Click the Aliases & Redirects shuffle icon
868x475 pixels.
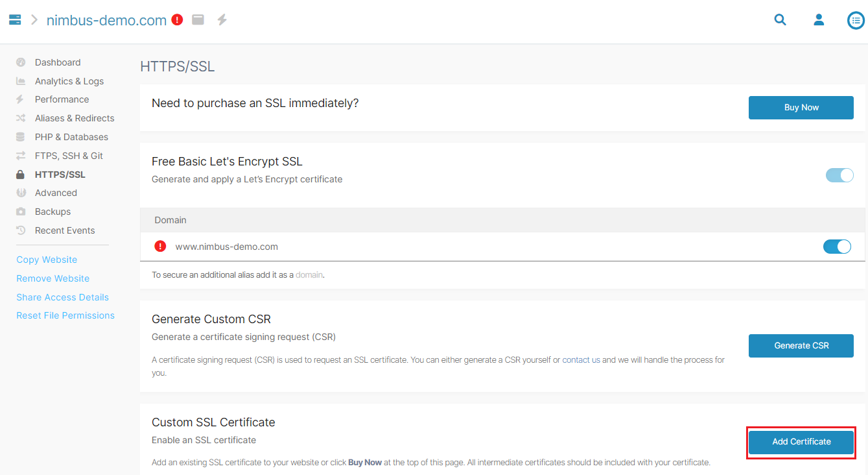click(x=21, y=118)
